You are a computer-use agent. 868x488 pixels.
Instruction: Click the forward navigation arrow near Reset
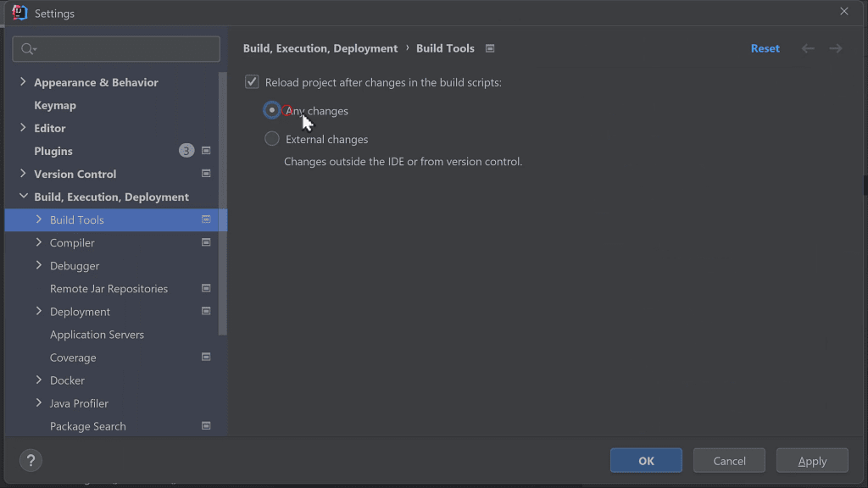(x=835, y=48)
